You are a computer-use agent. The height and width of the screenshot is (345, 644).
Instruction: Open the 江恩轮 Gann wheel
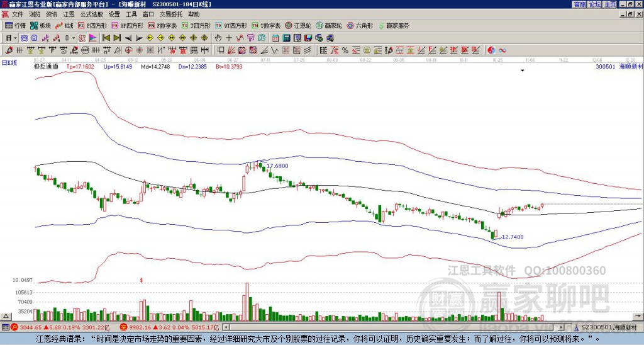297,25
